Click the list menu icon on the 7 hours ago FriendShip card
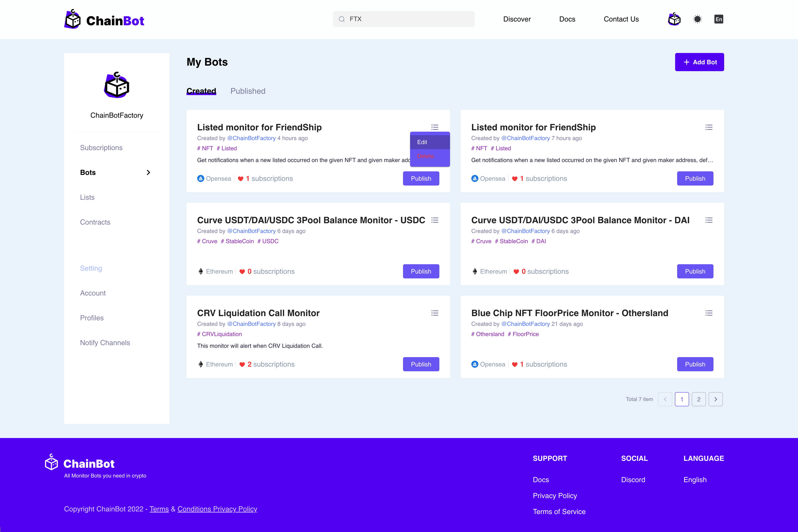 coord(709,127)
